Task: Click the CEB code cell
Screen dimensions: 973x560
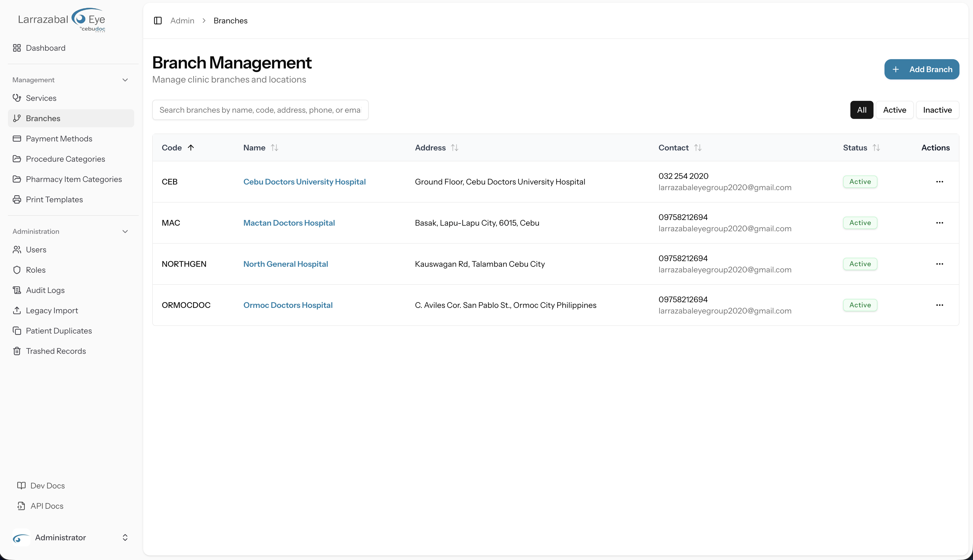Action: 170,181
